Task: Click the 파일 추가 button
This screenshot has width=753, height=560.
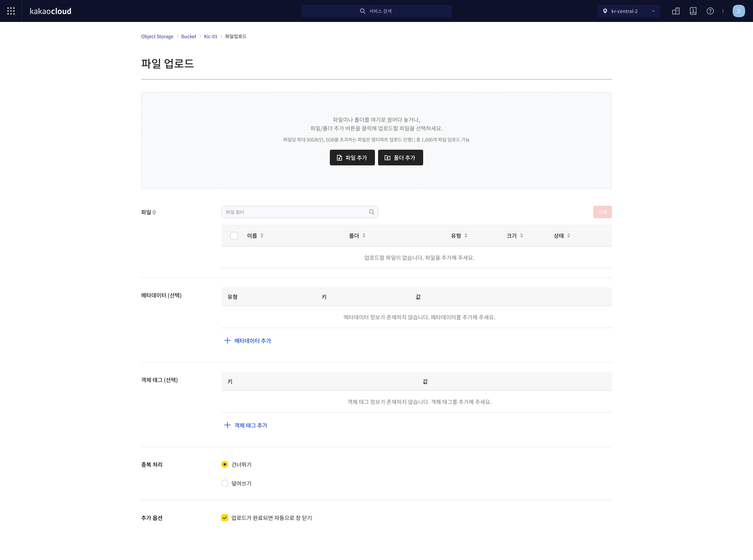Action: tap(351, 157)
